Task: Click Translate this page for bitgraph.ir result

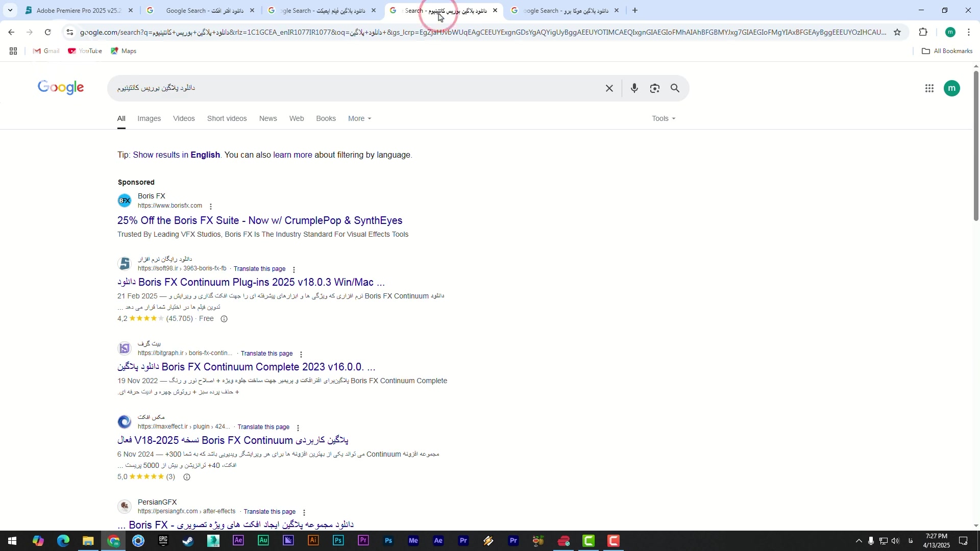Action: coord(266,354)
